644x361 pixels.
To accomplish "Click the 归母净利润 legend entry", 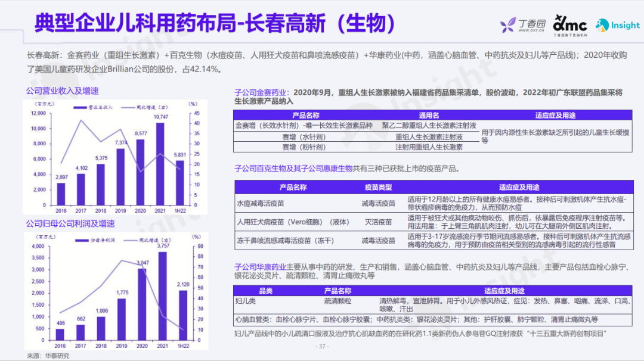I will [95, 240].
